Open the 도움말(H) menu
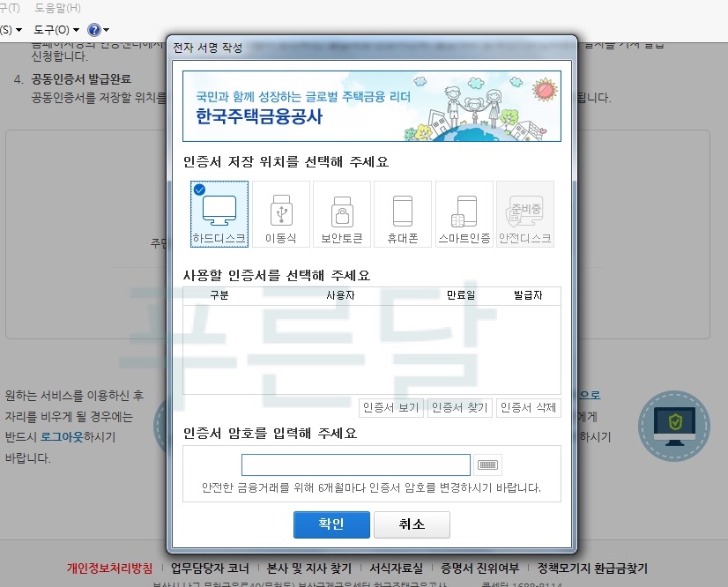This screenshot has height=587, width=728. point(57,8)
